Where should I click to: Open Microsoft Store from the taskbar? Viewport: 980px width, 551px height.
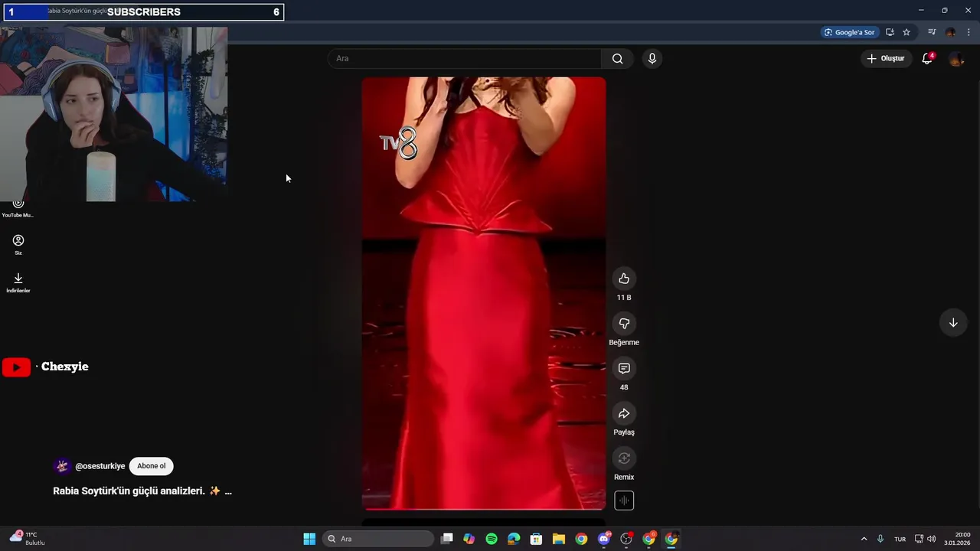tap(537, 539)
